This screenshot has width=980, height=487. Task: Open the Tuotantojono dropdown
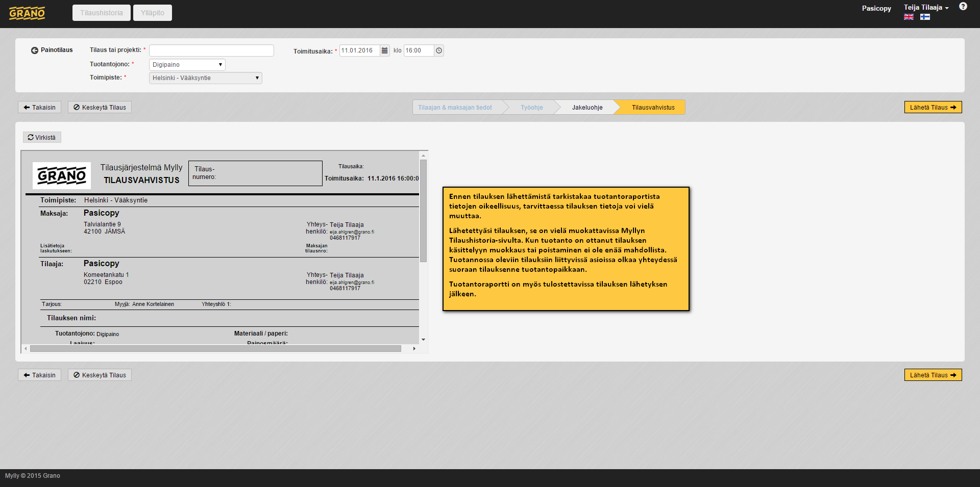point(187,65)
